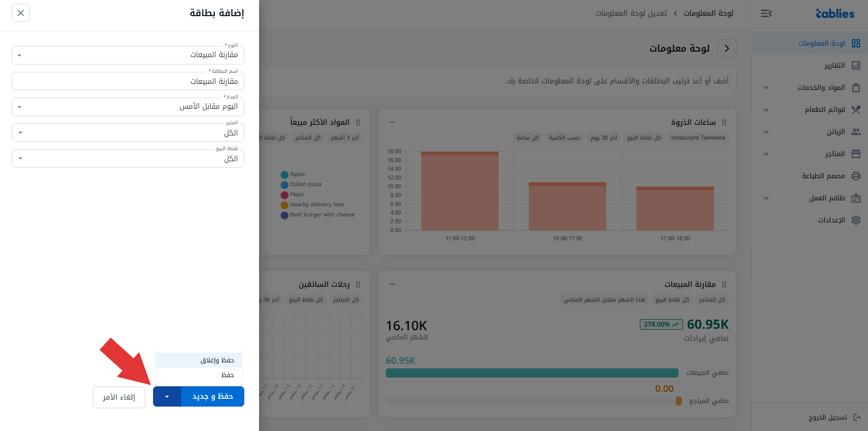Edit the card name input field
This screenshot has width=868, height=431.
pos(128,81)
